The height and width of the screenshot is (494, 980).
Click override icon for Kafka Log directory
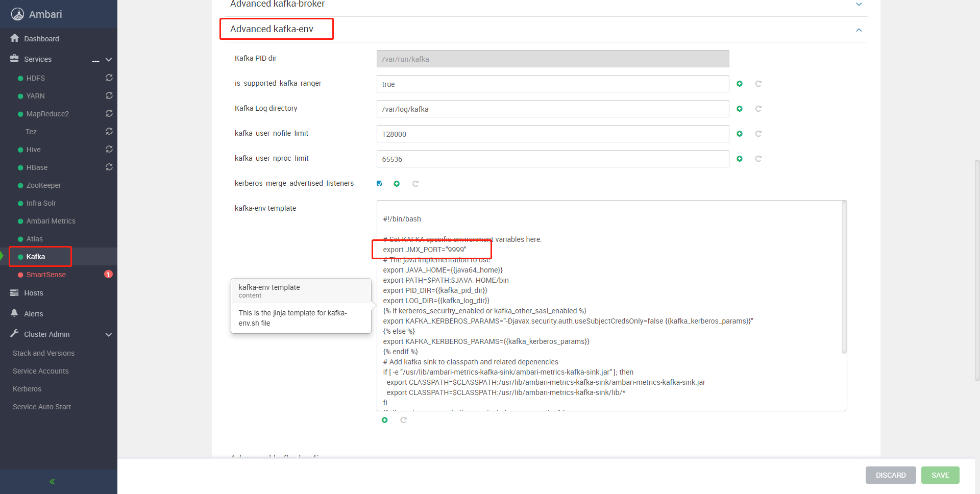(740, 109)
